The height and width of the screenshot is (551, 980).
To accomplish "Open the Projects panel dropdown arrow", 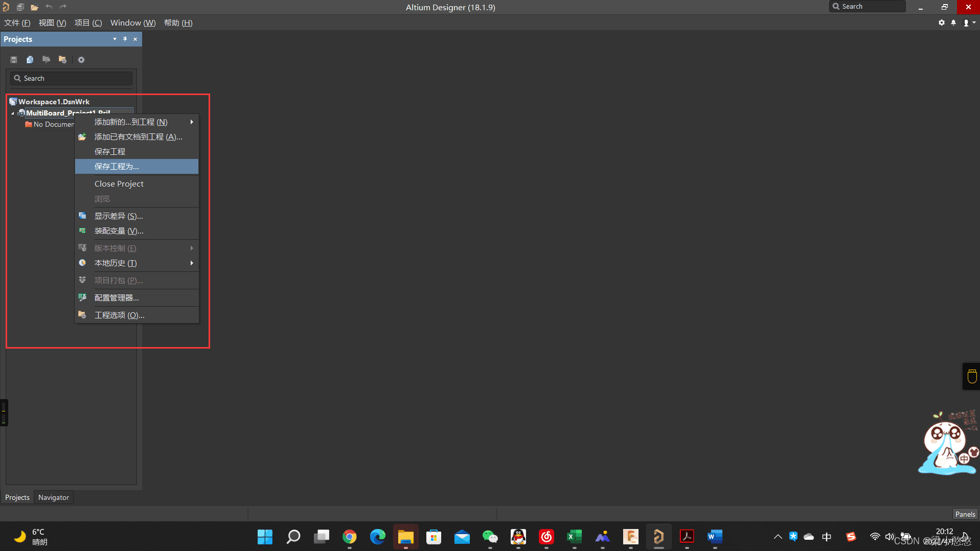I will click(115, 39).
